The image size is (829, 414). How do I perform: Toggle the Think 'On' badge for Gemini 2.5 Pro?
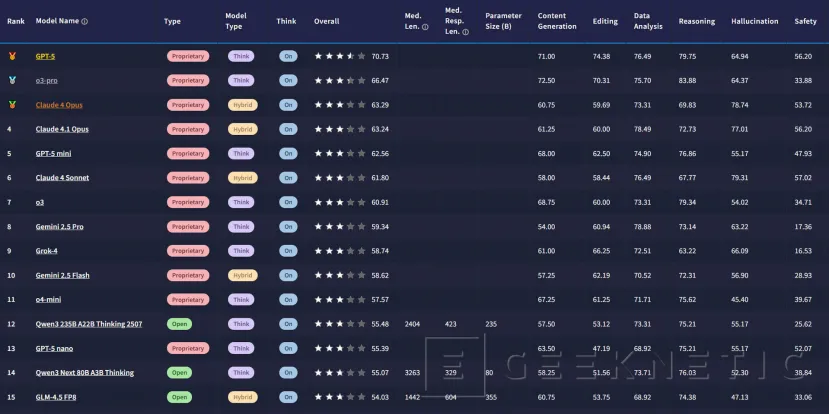tap(288, 227)
